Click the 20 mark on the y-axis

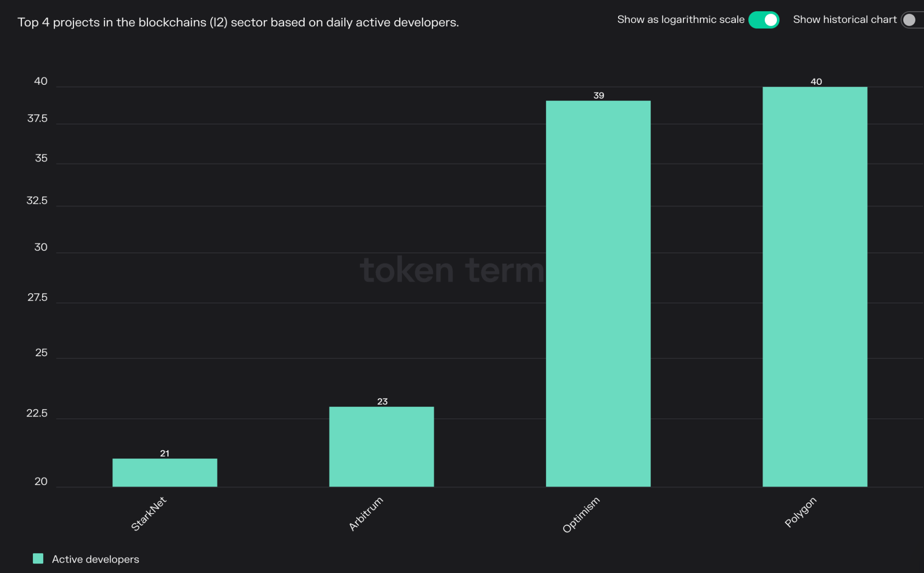(x=41, y=481)
